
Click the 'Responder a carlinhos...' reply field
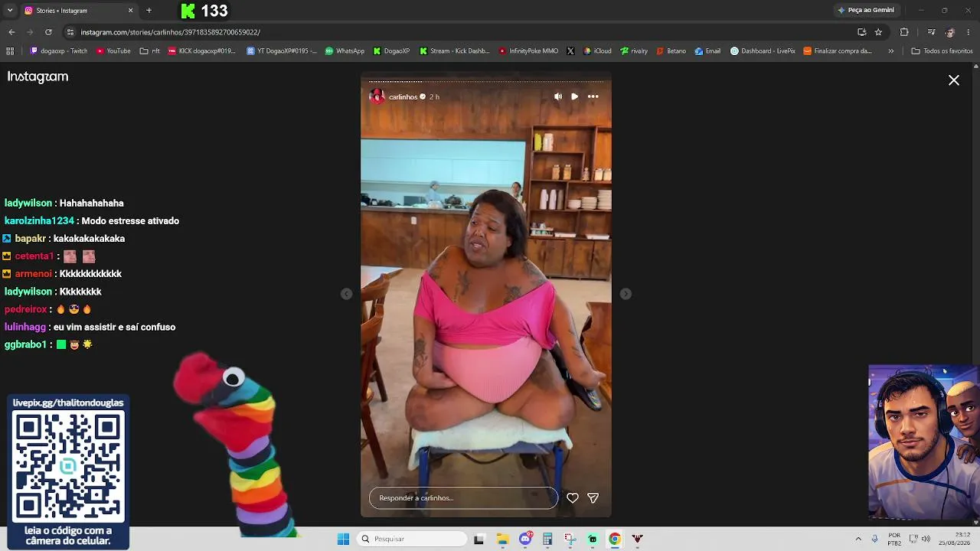pos(463,498)
